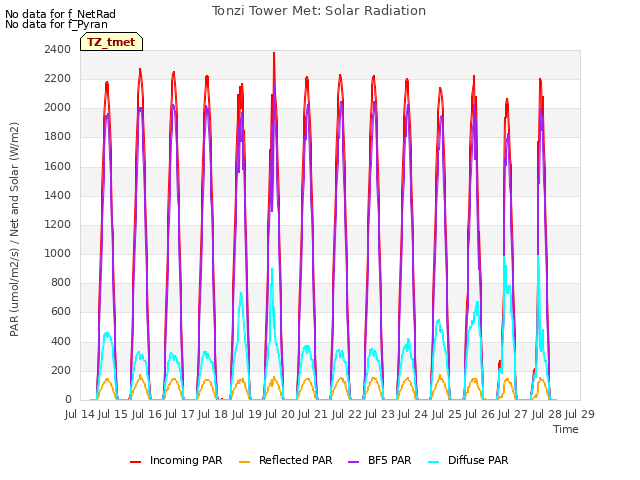Click the 1200 y-axis tick label
This screenshot has height=480, width=640.
point(58,224)
